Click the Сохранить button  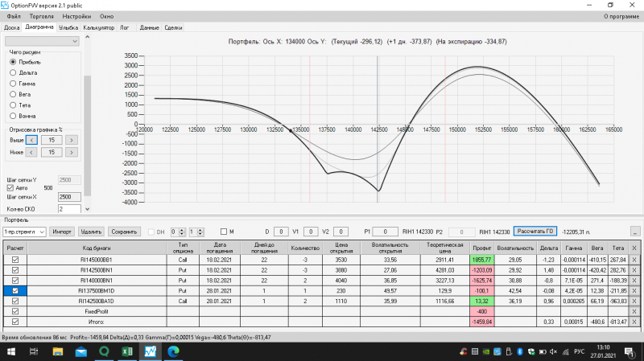[x=124, y=232]
